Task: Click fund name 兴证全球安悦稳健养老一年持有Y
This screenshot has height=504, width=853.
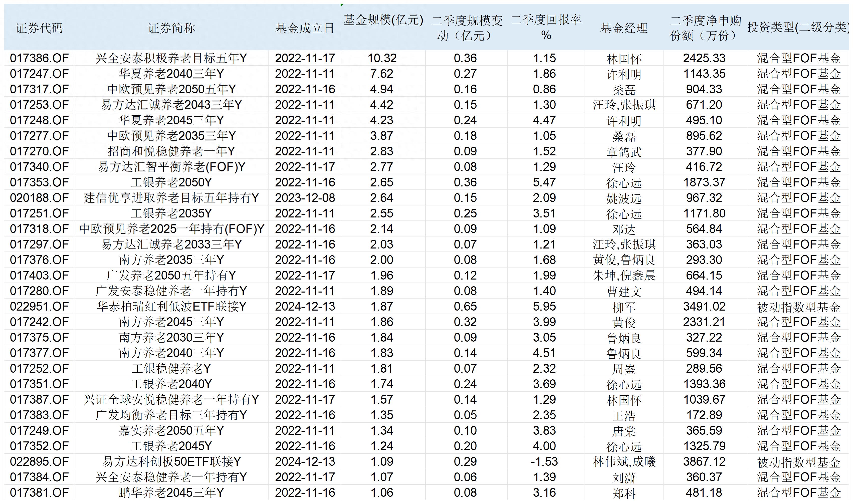Action: pos(171,399)
